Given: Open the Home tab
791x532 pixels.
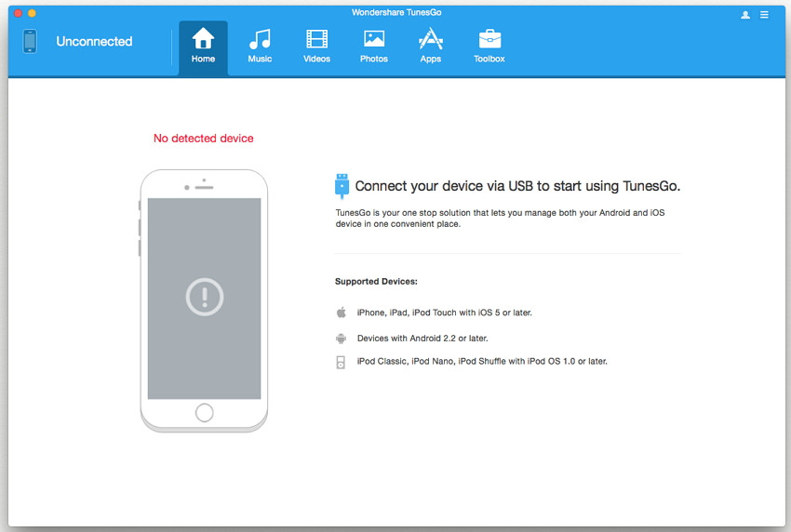Looking at the screenshot, I should point(203,46).
